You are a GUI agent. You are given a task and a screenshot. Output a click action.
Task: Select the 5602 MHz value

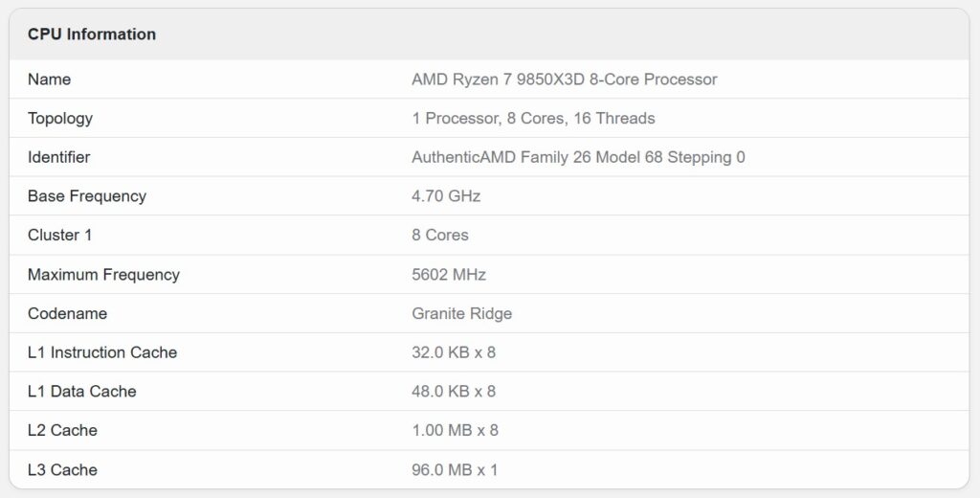(x=449, y=275)
